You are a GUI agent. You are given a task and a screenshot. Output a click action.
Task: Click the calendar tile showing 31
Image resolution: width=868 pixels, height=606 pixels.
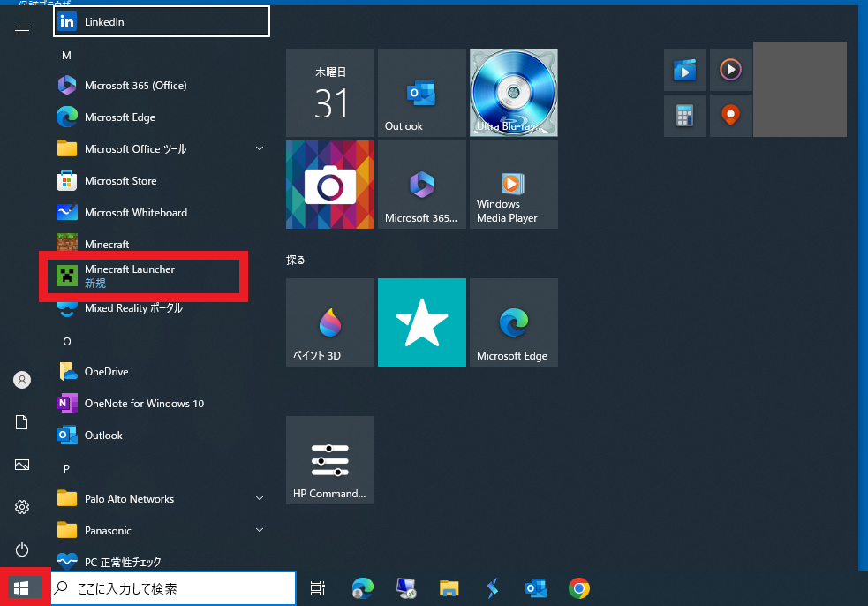tap(330, 93)
